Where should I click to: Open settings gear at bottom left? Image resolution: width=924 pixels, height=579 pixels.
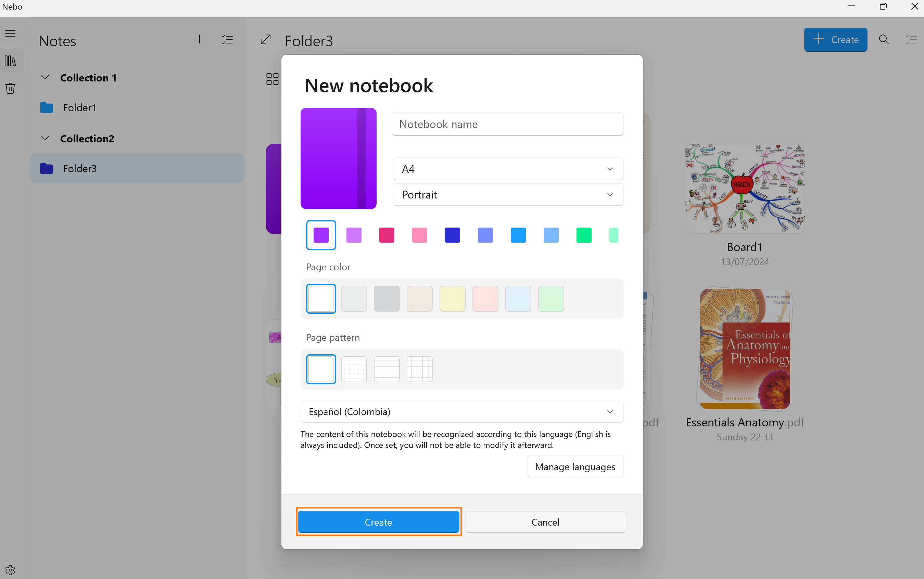10,570
